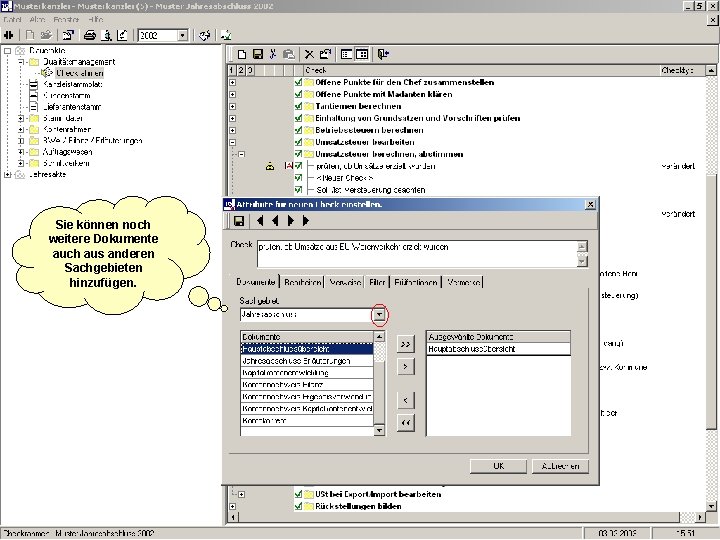Screen dimensions: 720x540
Task: Expand 'Offene Punkte für den Chef' row
Action: tap(233, 83)
